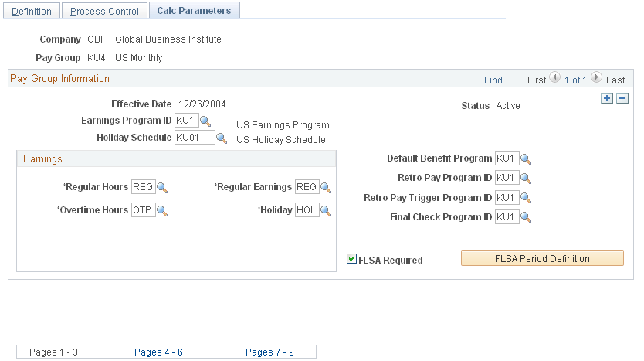Click the Pay Group Information header
Screen dimensions: 644x361
point(59,79)
